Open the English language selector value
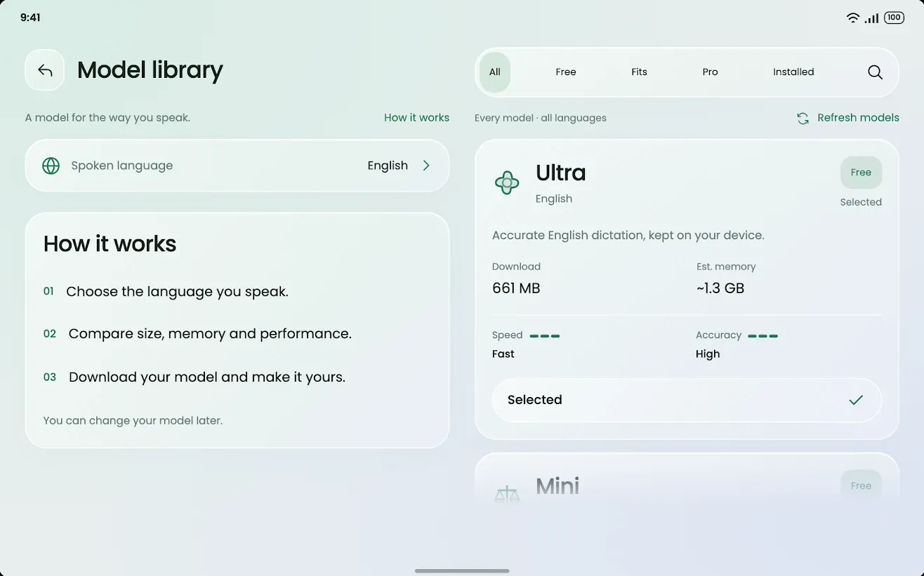Image resolution: width=924 pixels, height=576 pixels. pos(388,166)
